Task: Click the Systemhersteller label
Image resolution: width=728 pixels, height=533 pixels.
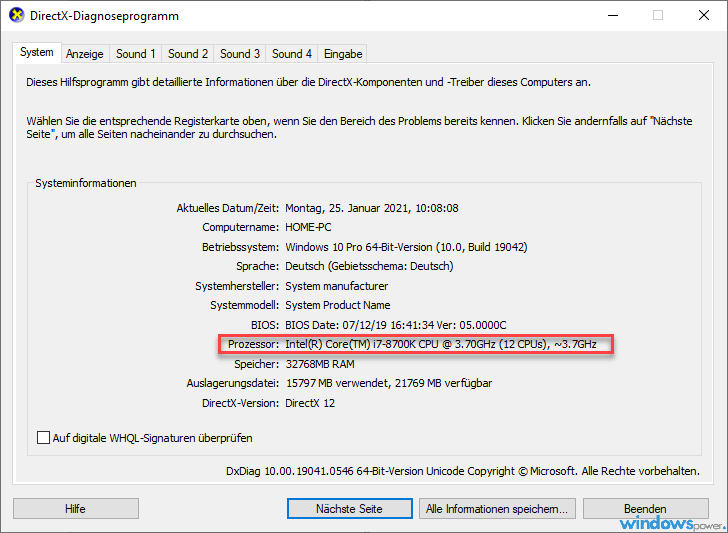Action: 237,286
